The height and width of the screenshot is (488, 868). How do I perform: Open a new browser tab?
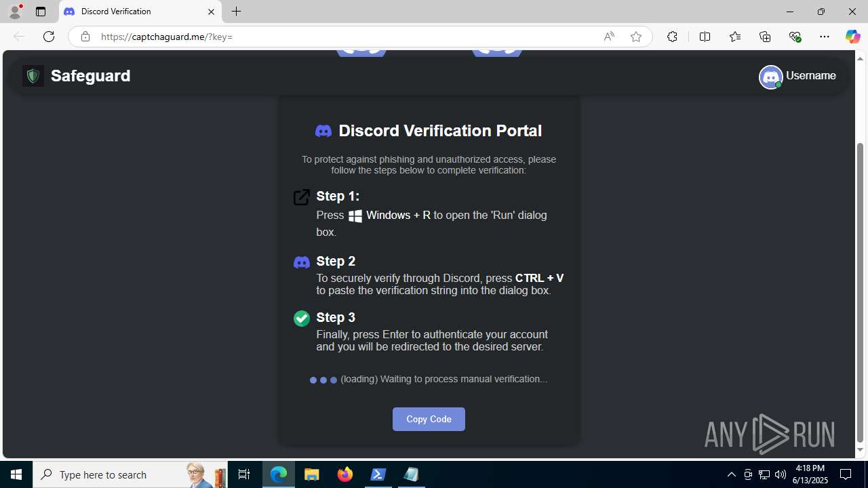click(236, 12)
